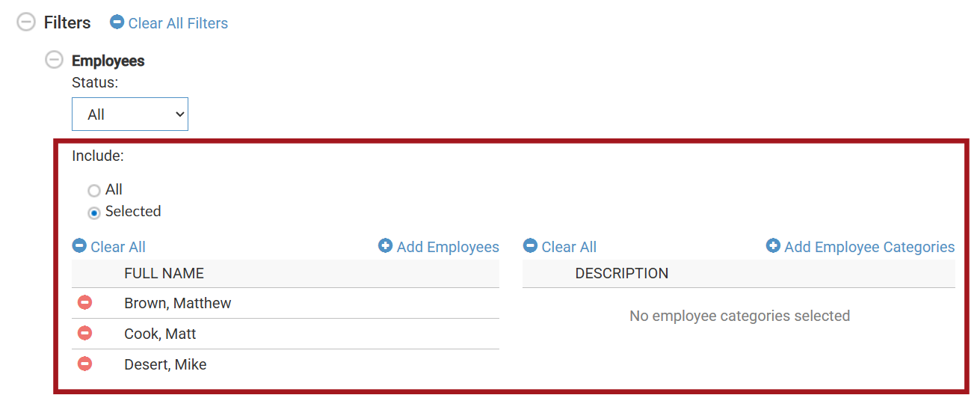Click the Clear All Filters link
980x401 pixels.
point(178,23)
